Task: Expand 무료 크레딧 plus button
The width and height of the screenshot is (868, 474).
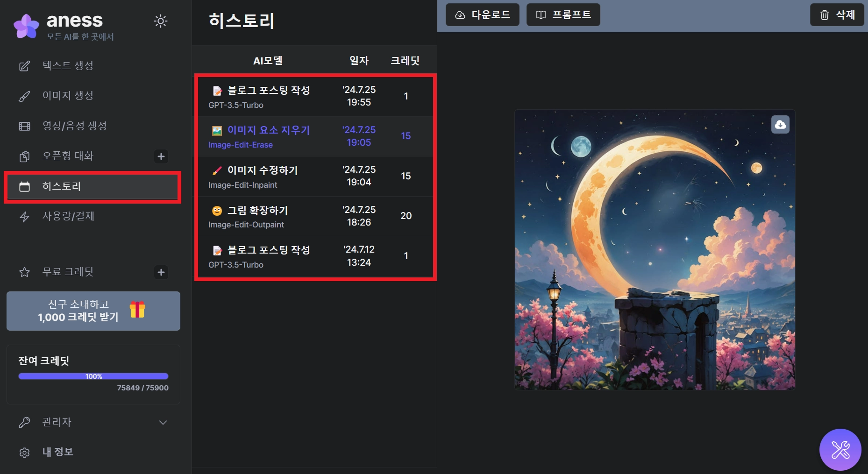Action: tap(161, 272)
